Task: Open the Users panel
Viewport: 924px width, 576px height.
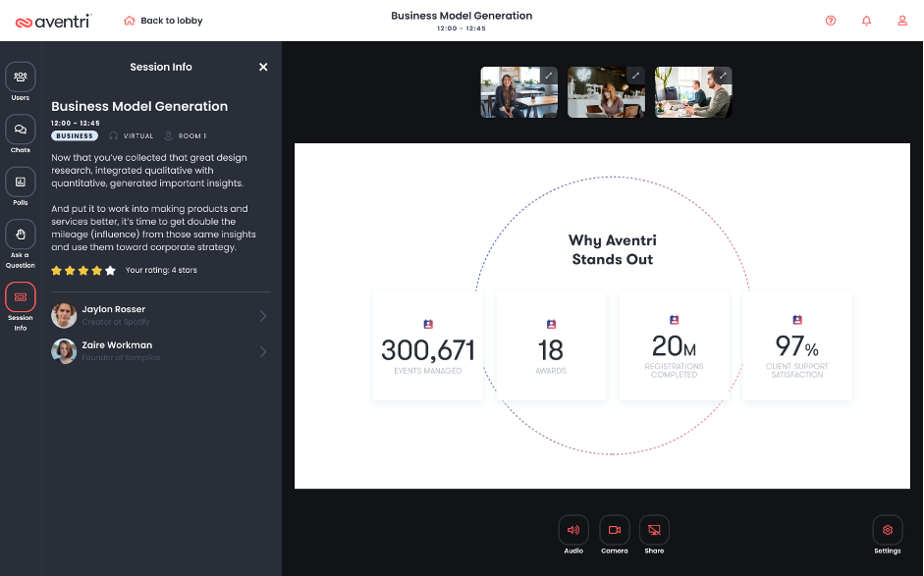Action: (20, 78)
